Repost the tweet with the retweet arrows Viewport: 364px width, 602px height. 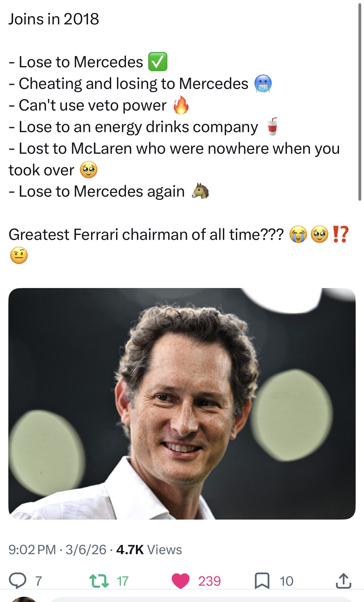[99, 581]
